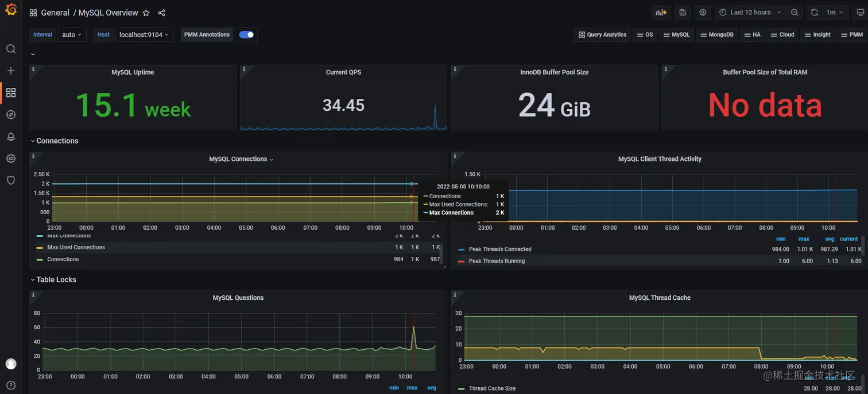The height and width of the screenshot is (394, 868).
Task: Open the MySQL dashboards menu
Action: [x=676, y=34]
